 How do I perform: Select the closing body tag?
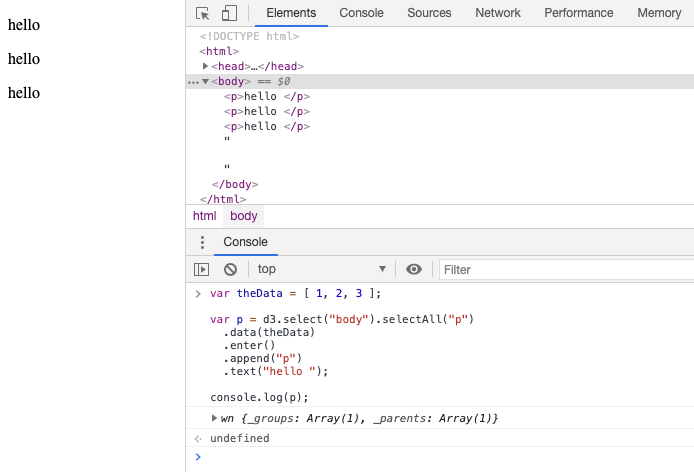(x=235, y=184)
